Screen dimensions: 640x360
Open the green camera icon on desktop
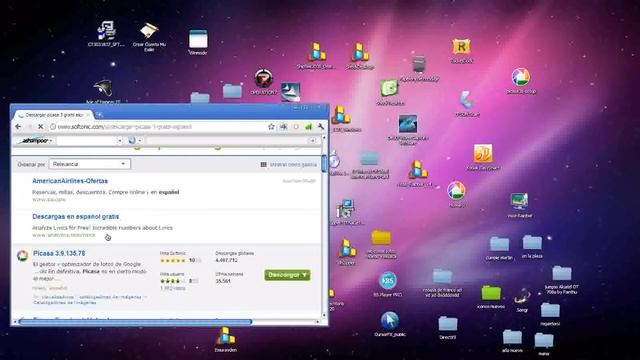coord(390,92)
